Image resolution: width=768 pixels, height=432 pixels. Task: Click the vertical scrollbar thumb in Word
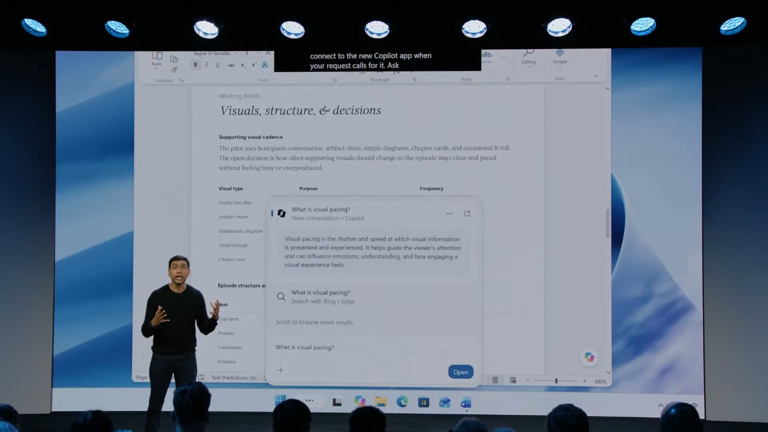(x=608, y=223)
